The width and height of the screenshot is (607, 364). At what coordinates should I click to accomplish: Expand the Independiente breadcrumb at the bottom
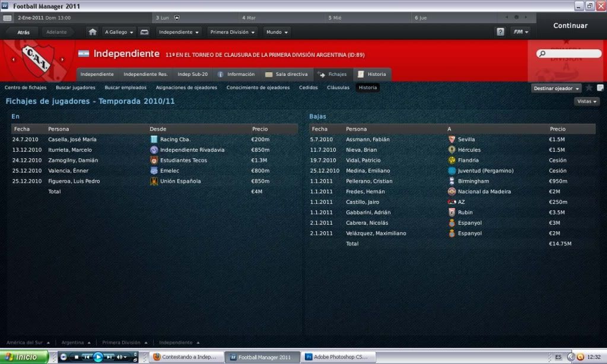point(179,342)
